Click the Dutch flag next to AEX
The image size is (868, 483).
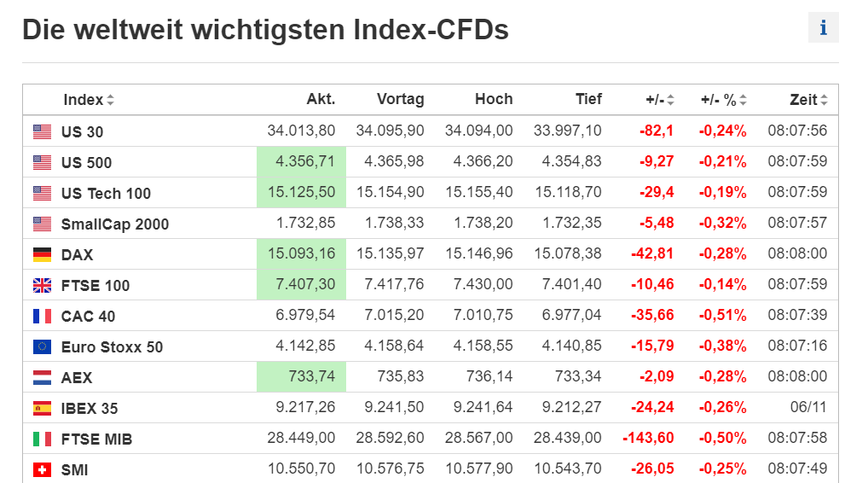coord(42,377)
